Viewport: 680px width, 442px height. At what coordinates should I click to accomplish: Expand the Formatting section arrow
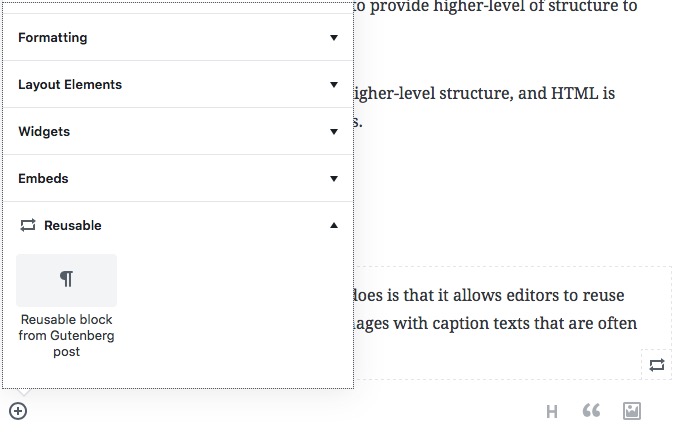[x=333, y=38]
